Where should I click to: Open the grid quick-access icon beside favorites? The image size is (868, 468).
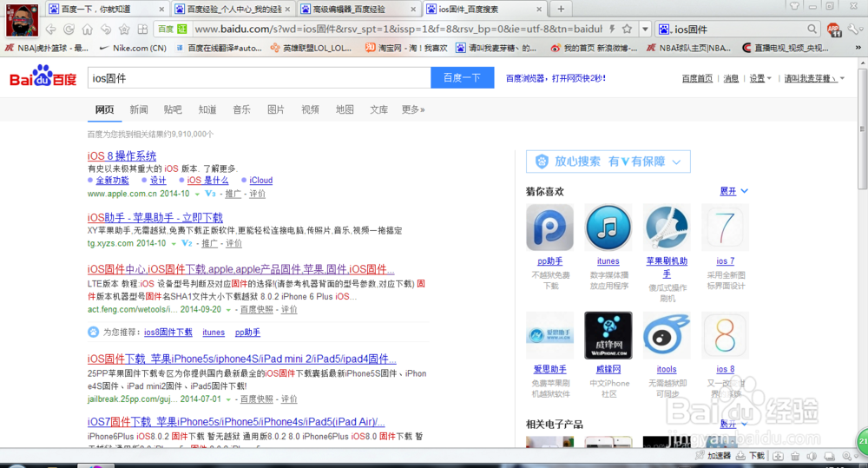(142, 30)
